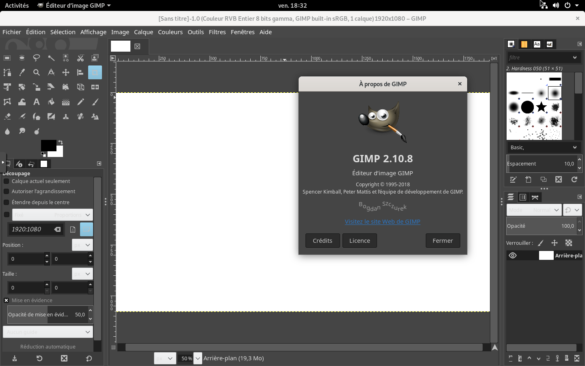
Task: Activate the Paths tool
Action: point(7,72)
